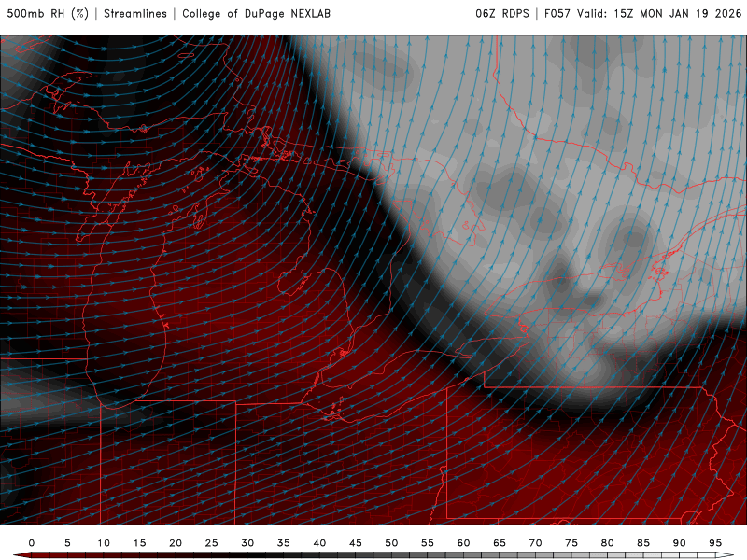Click the '90' colorbar scale label

[680, 543]
